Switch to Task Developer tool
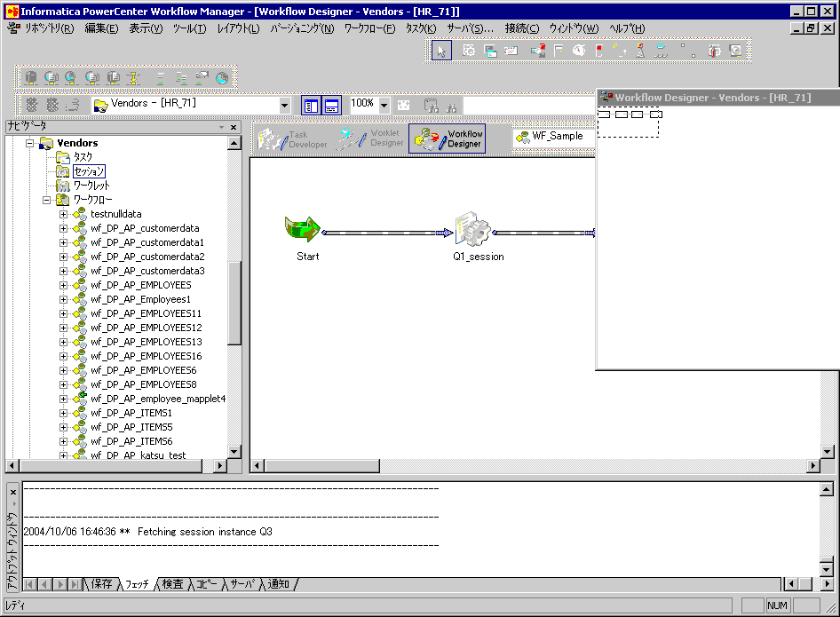 point(292,139)
